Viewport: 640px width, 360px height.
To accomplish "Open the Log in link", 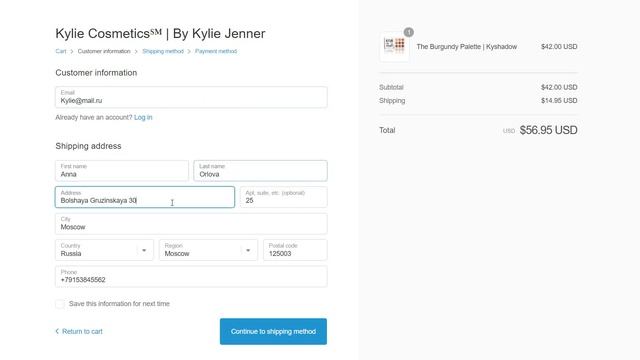I will [143, 118].
